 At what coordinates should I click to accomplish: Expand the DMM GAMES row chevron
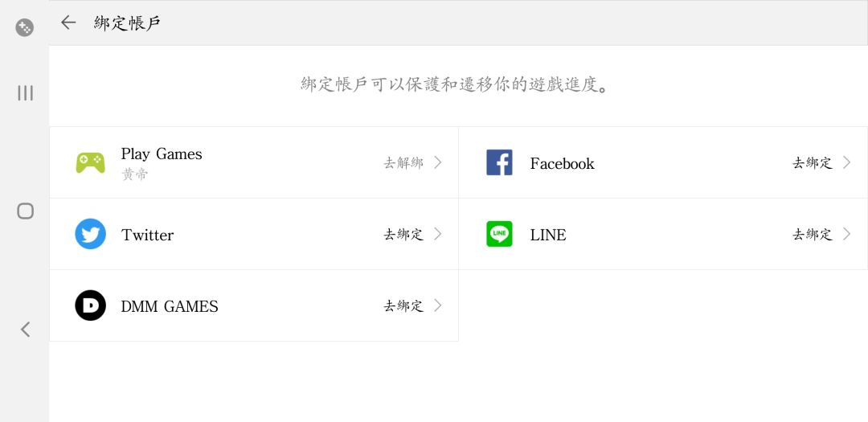pyautogui.click(x=438, y=305)
